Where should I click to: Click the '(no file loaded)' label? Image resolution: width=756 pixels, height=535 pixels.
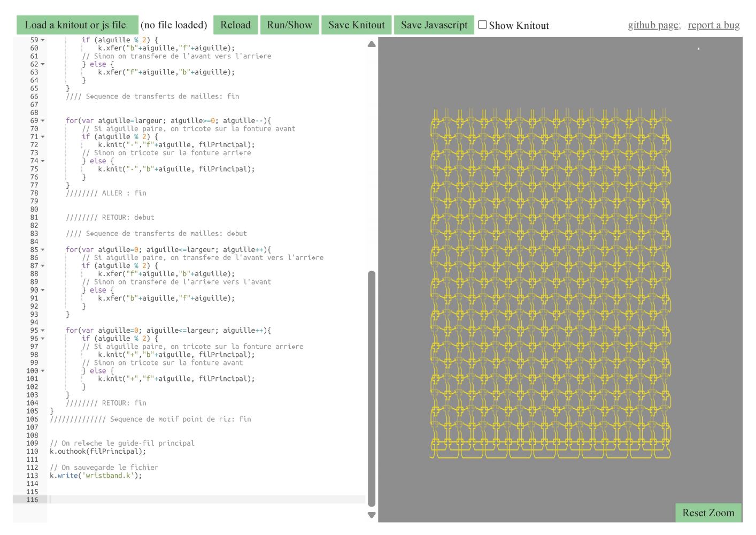(174, 25)
